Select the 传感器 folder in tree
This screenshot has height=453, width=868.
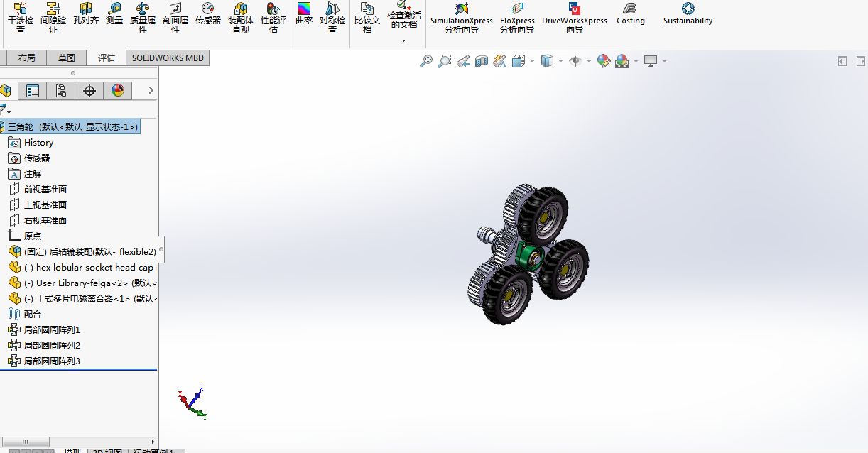click(x=29, y=158)
